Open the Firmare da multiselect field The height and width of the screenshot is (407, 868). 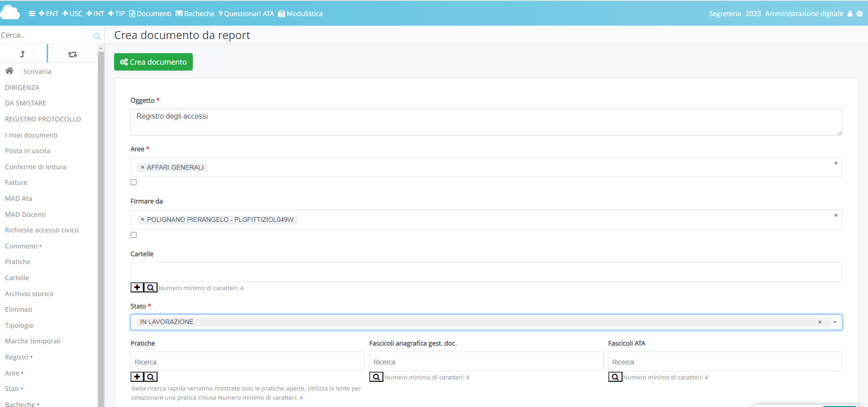pyautogui.click(x=486, y=220)
